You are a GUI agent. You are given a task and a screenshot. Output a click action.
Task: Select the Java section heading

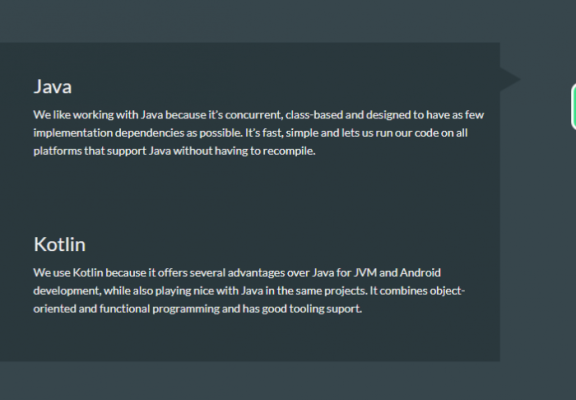click(x=53, y=87)
